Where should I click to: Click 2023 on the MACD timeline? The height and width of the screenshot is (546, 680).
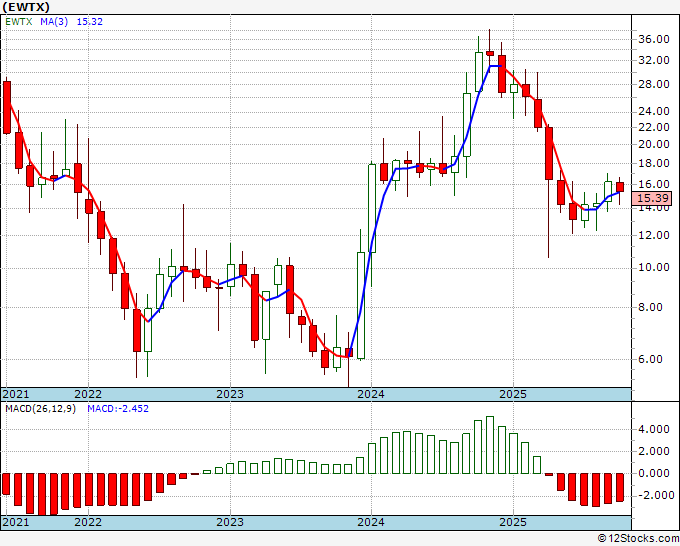click(x=230, y=522)
